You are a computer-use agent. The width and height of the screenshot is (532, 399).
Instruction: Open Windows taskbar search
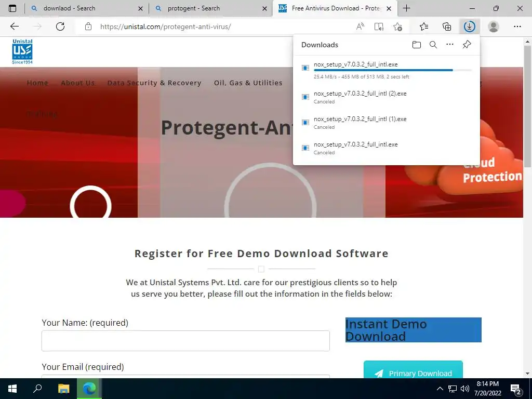click(37, 389)
